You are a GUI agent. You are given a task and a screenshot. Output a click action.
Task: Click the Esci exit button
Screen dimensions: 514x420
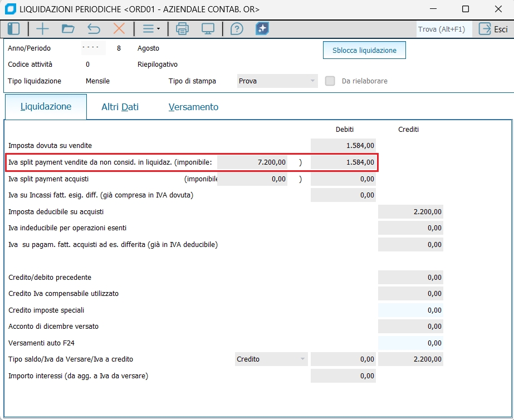493,29
